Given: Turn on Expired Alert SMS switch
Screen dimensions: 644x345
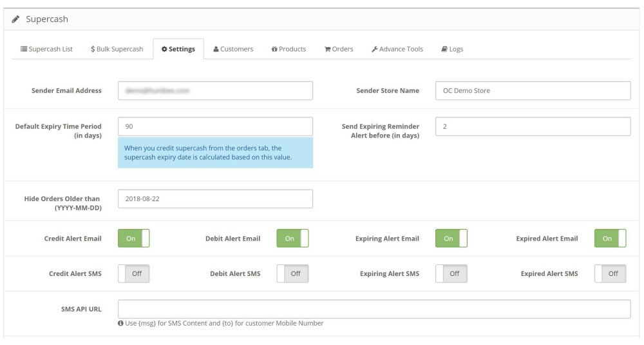Looking at the screenshot, I should click(611, 273).
